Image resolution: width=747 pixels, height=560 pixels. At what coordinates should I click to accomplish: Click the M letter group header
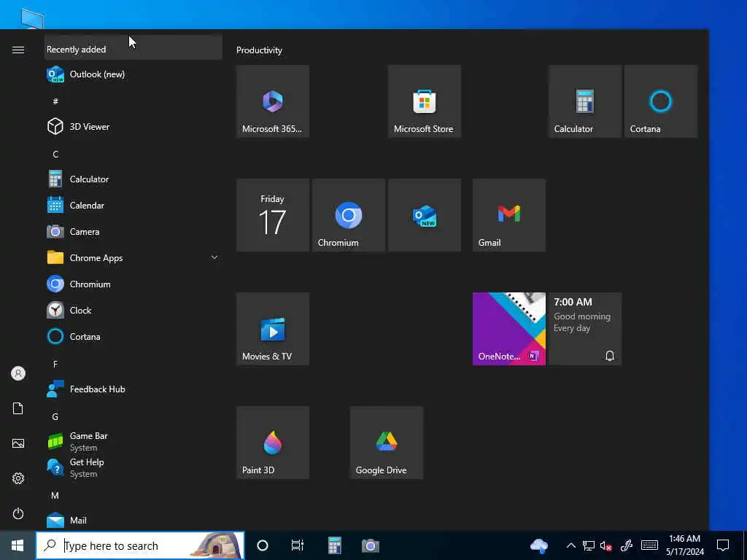tap(55, 495)
